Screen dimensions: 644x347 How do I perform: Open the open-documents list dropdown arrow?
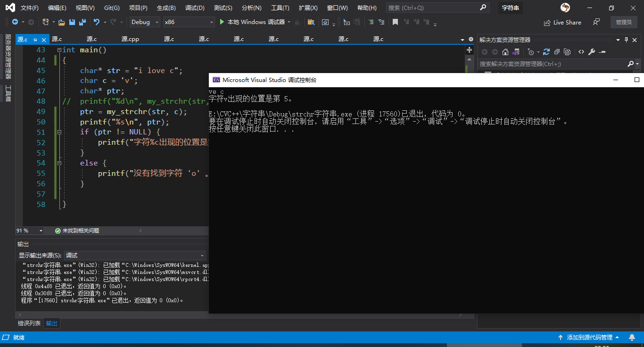[x=462, y=40]
